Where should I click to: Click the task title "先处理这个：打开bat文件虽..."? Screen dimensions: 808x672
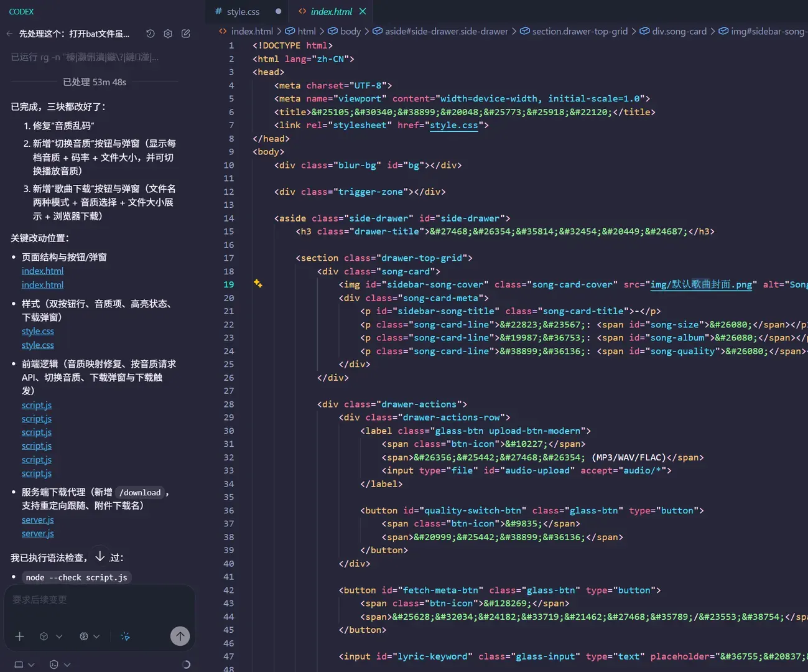74,34
